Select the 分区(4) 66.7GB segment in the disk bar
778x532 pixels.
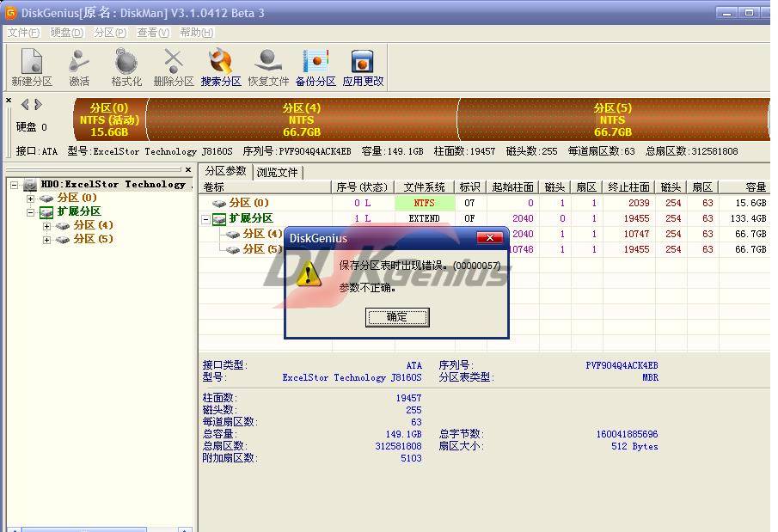pyautogui.click(x=302, y=119)
